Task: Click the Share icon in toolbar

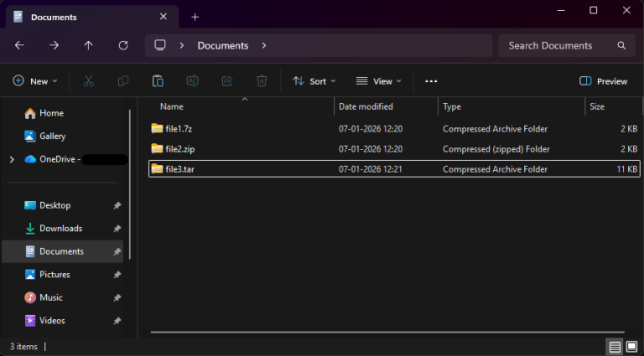Action: pyautogui.click(x=227, y=81)
